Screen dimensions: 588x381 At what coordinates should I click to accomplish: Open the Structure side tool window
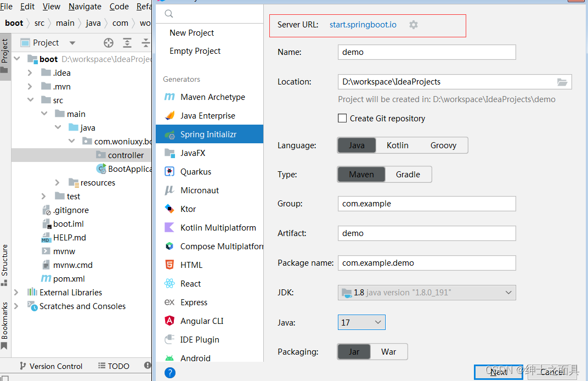tap(4, 265)
